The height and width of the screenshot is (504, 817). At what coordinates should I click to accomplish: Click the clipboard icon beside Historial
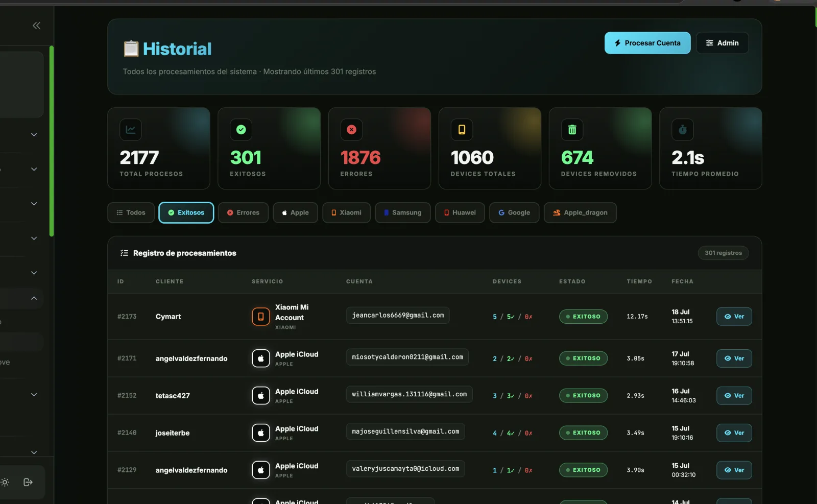tap(131, 49)
